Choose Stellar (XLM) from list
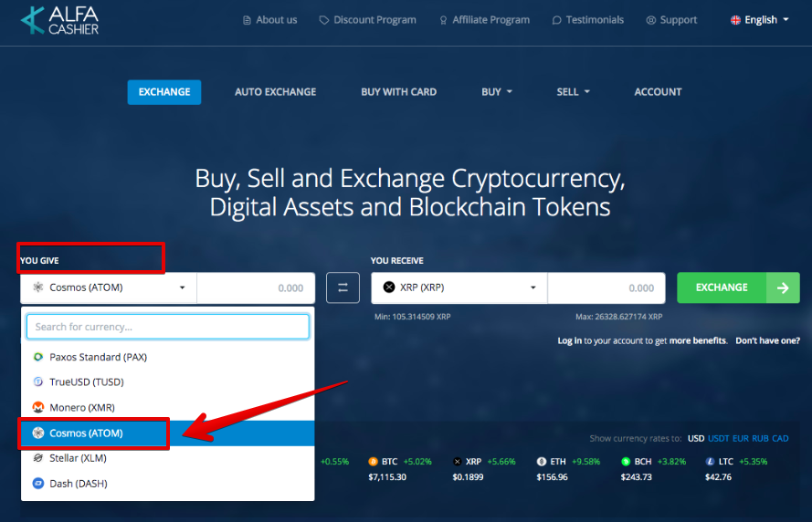The width and height of the screenshot is (812, 522). pyautogui.click(x=168, y=458)
